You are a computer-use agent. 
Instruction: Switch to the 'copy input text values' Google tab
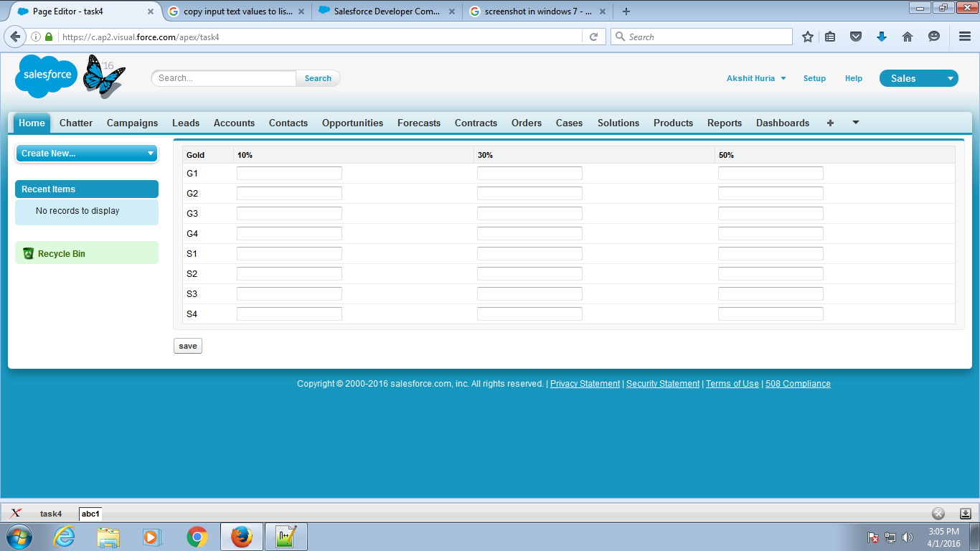click(235, 11)
